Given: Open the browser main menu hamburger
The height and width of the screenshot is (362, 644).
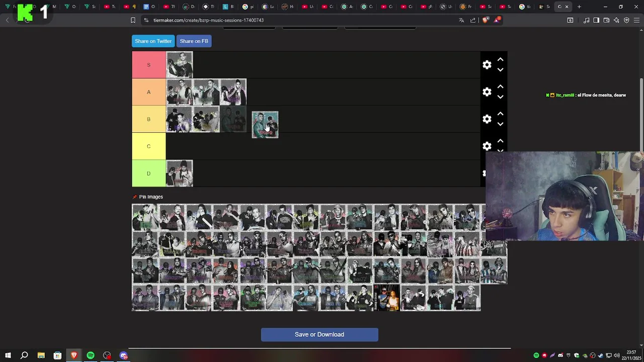Looking at the screenshot, I should (x=637, y=20).
